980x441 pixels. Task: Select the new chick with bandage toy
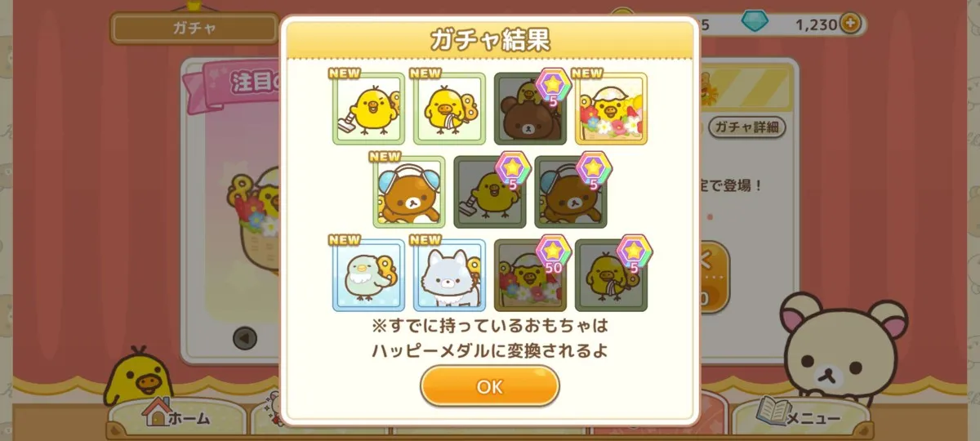click(449, 109)
